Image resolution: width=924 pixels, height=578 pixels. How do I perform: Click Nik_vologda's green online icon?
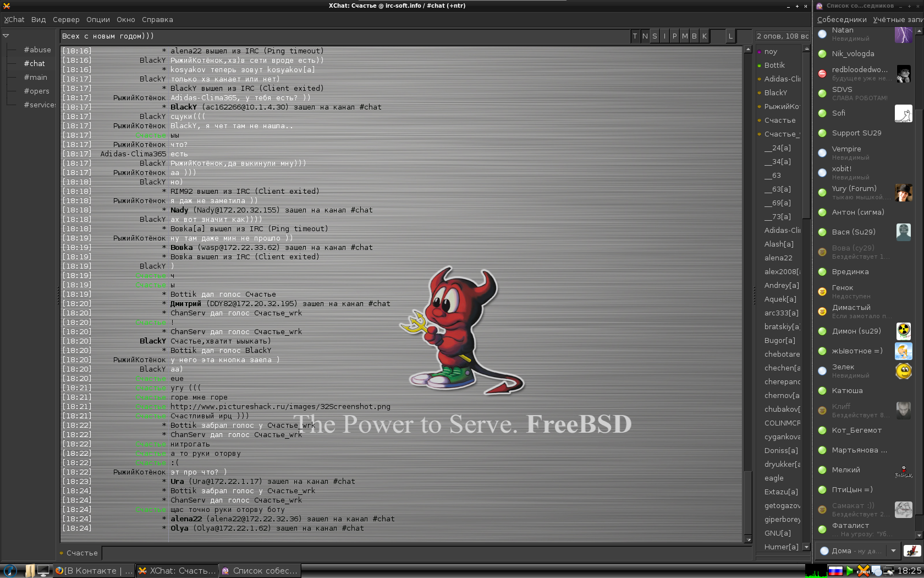[822, 54]
